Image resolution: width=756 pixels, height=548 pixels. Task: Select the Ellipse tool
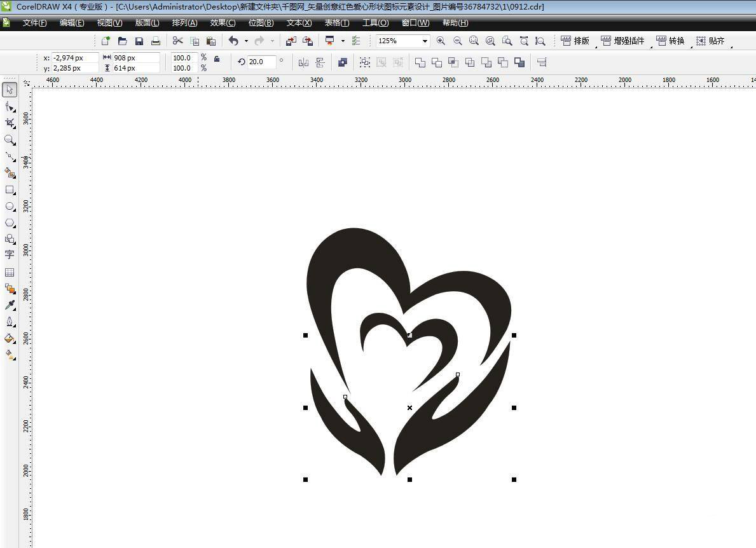point(10,207)
